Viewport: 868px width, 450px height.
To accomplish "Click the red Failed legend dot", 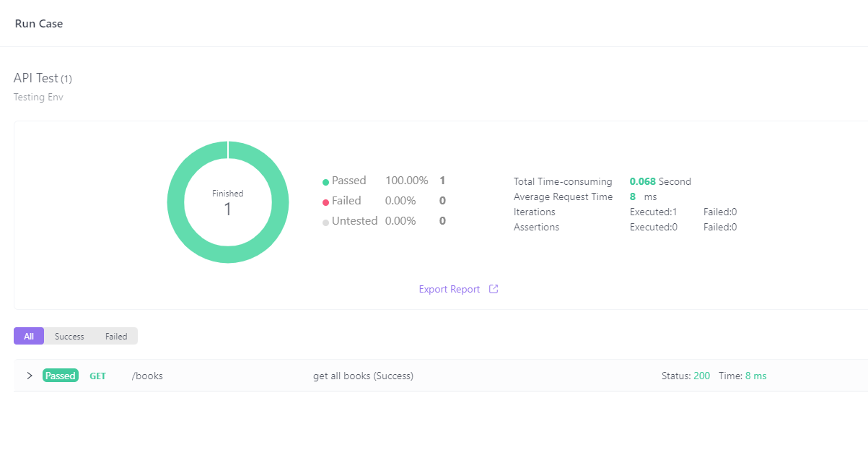I will [325, 202].
